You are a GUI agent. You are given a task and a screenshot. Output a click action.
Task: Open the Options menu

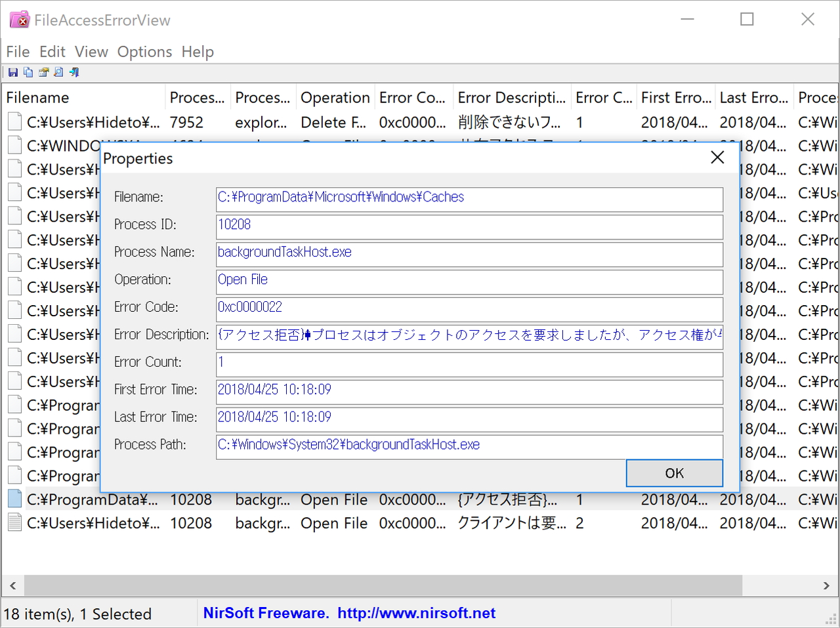click(x=145, y=52)
